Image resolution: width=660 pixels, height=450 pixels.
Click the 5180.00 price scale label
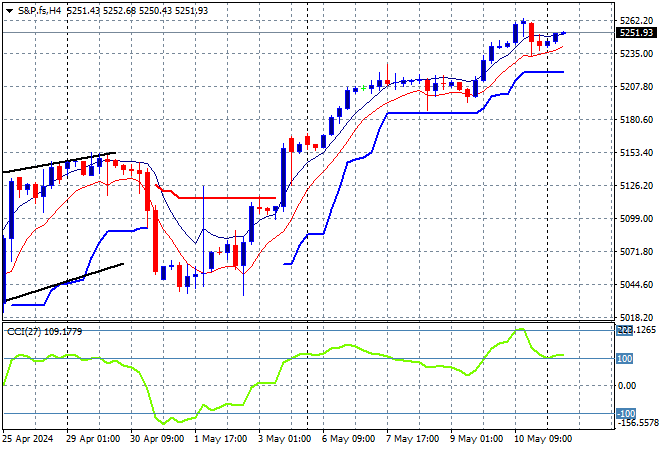click(636, 120)
